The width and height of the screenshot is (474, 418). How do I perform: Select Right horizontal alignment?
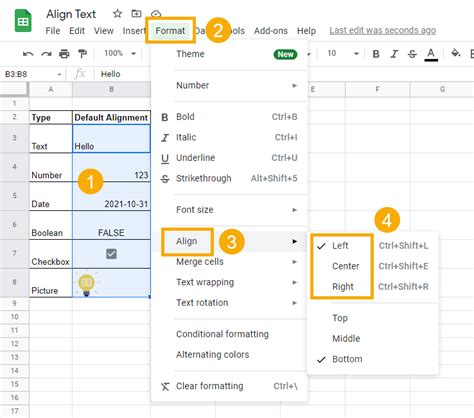(373, 287)
